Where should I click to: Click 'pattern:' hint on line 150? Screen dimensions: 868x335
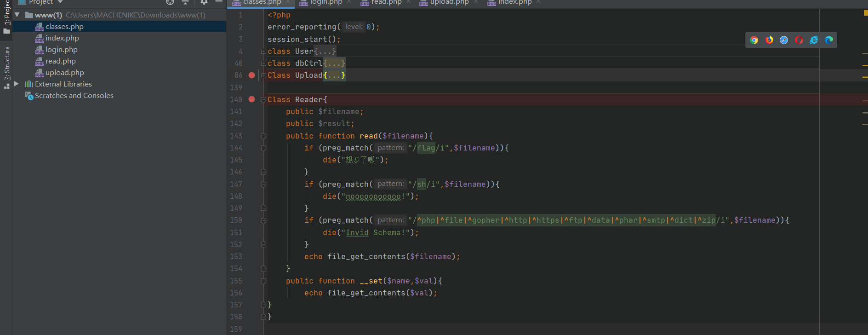(390, 220)
